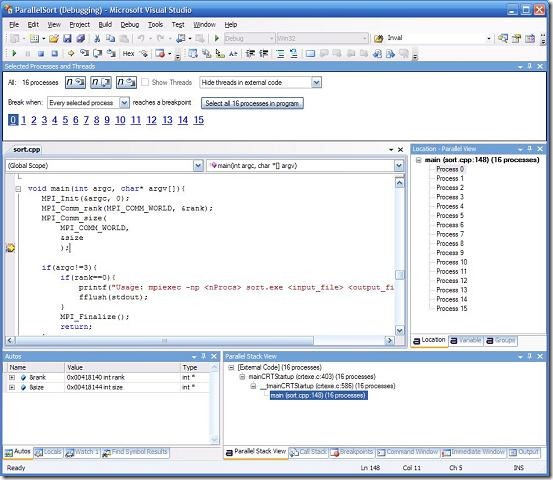This screenshot has height=480, width=553.
Task: Click third process stepping mode icon button
Action: coord(126,82)
